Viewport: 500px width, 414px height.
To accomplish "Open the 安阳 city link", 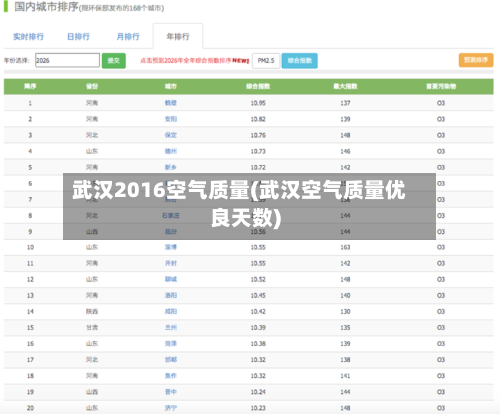I will (x=171, y=119).
